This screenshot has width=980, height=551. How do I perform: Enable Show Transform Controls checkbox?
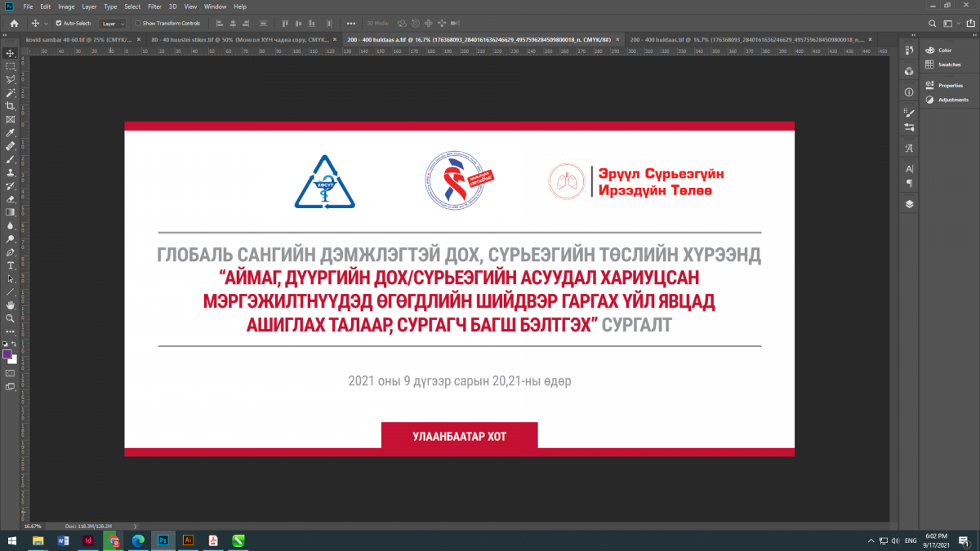click(138, 23)
